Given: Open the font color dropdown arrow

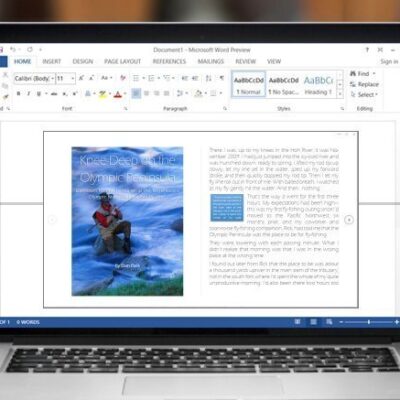Looking at the screenshot, I should (x=125, y=94).
